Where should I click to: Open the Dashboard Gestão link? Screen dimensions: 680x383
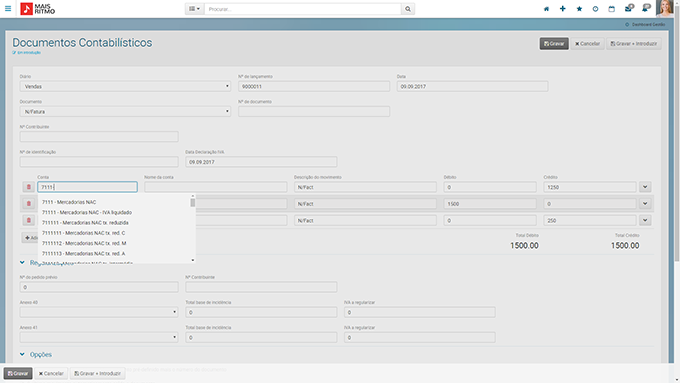(645, 24)
